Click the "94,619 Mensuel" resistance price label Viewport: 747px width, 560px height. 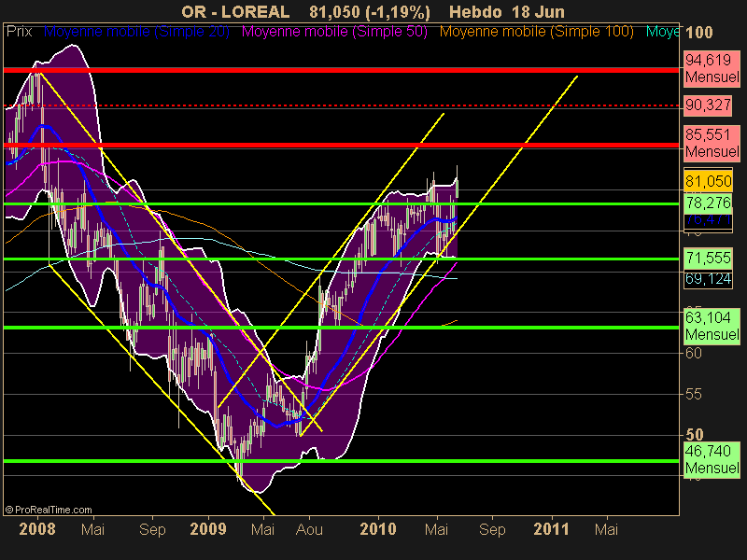(x=712, y=68)
